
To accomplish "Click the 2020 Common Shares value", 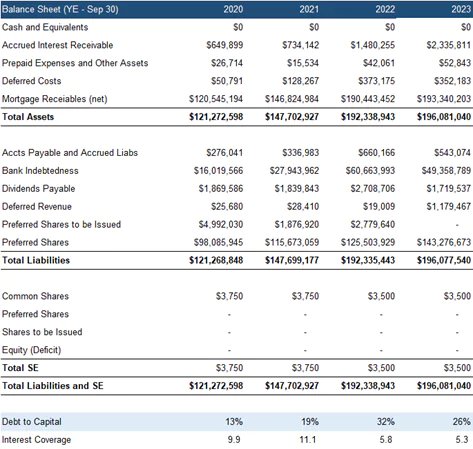I will (229, 296).
